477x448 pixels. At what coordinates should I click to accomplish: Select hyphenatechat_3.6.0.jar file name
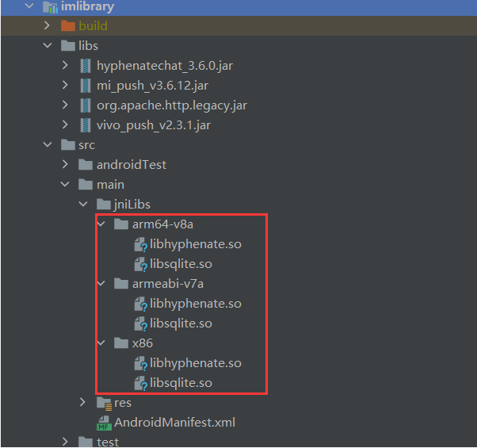tap(165, 66)
